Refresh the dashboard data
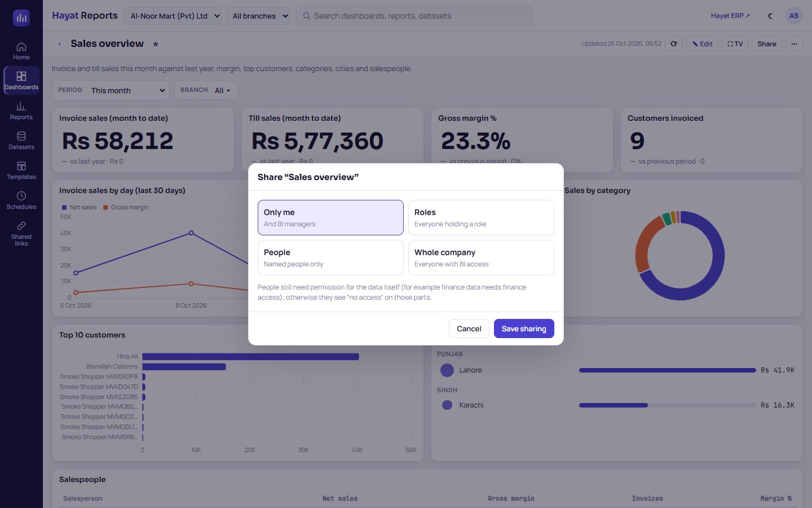The height and width of the screenshot is (508, 812). [x=674, y=44]
